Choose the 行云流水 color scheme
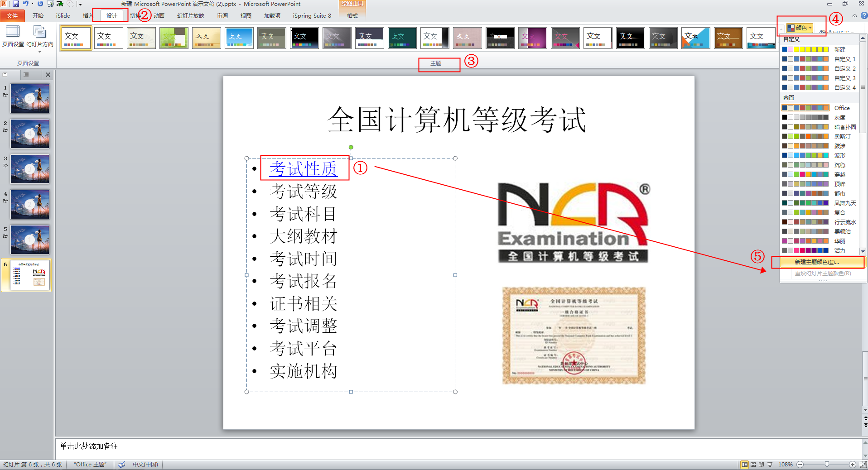 coord(819,222)
